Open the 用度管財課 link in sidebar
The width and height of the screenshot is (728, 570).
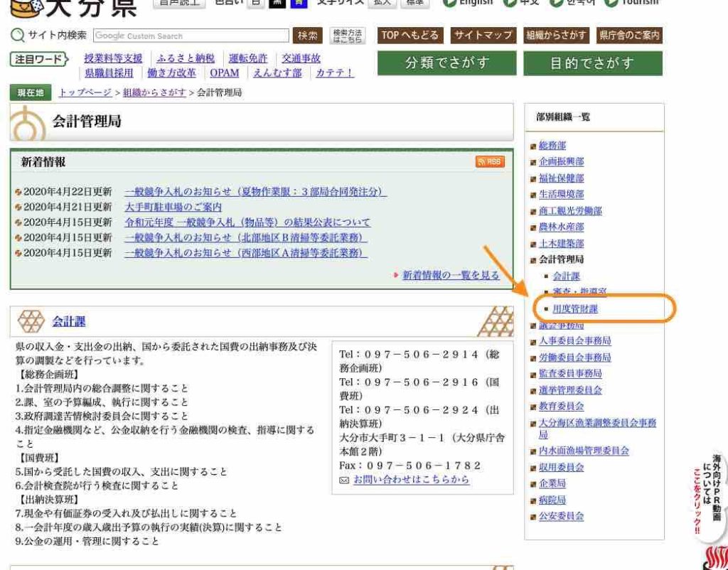[575, 309]
